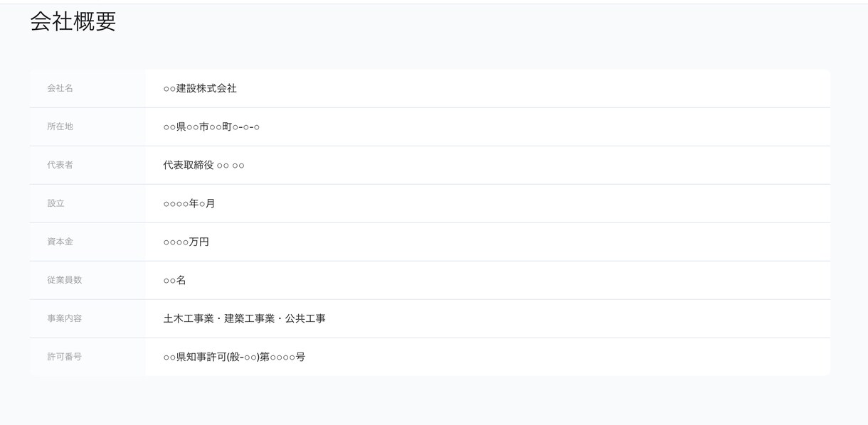This screenshot has width=868, height=425.
Task: Select the 従業員数 row label
Action: pyautogui.click(x=65, y=280)
